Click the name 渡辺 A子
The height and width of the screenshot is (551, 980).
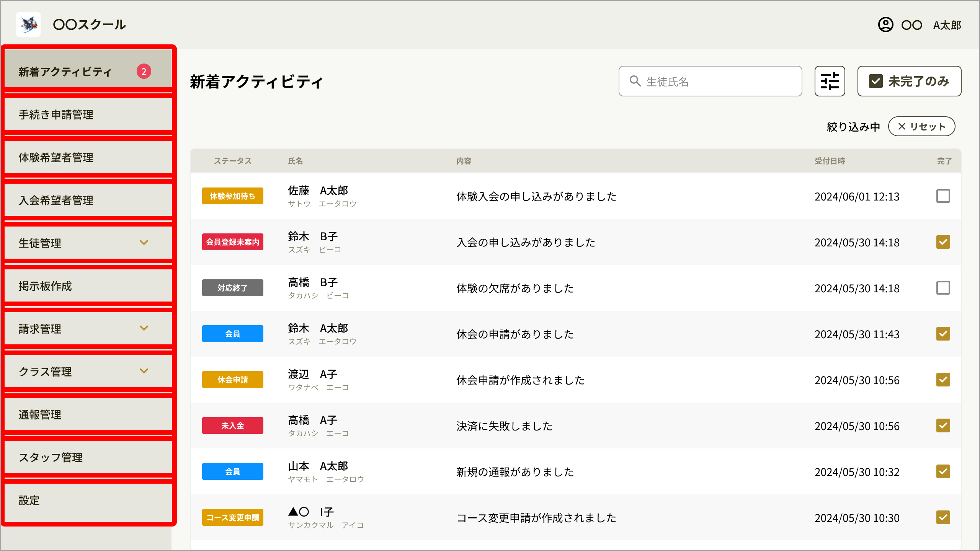pos(312,374)
